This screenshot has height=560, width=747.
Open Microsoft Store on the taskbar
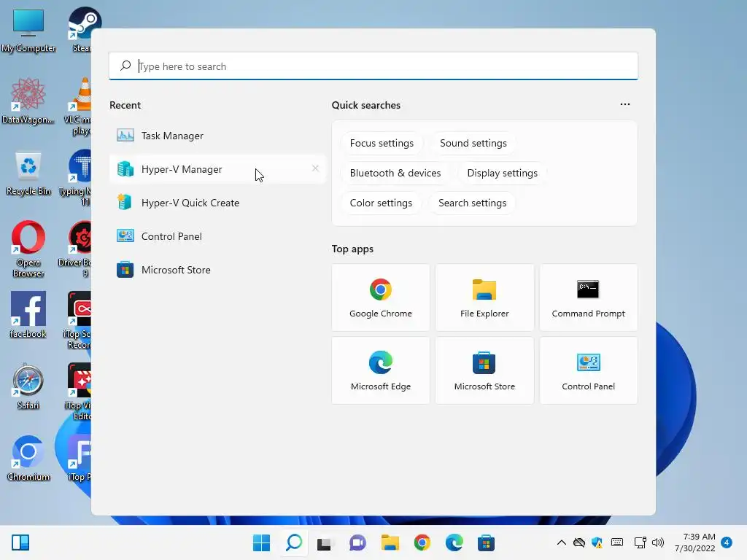486,542
